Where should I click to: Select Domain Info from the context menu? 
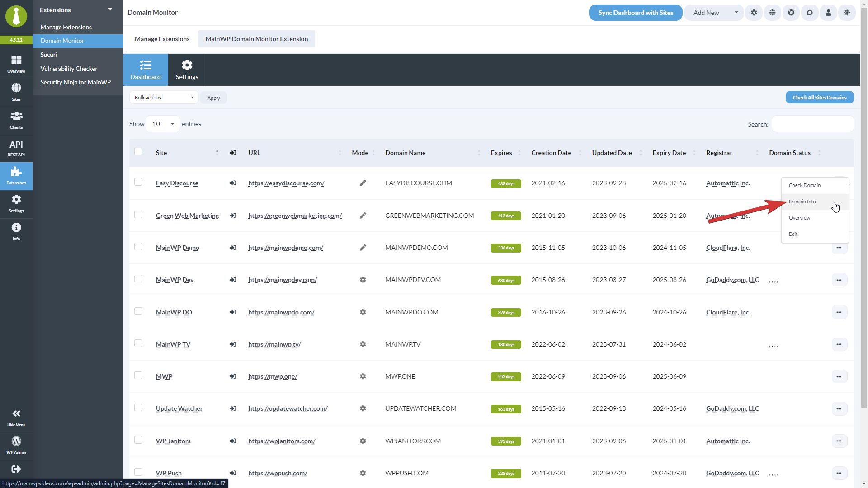coord(802,202)
